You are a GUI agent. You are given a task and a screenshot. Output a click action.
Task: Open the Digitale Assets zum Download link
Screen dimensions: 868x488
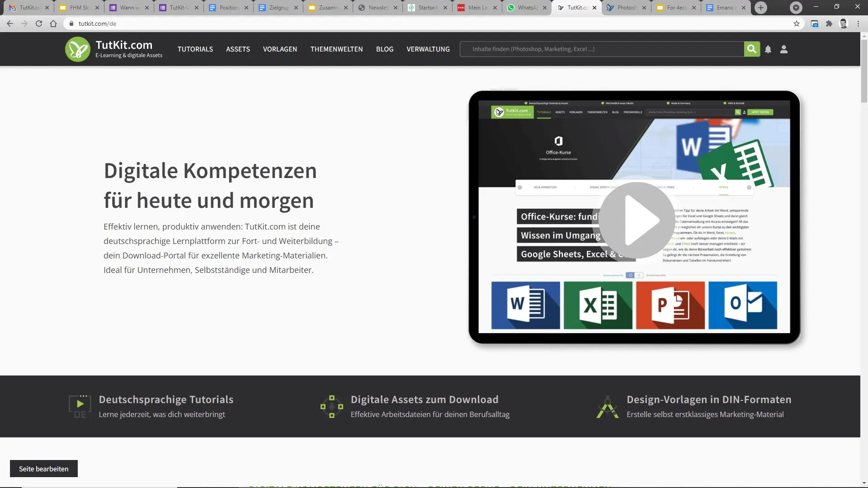[424, 399]
